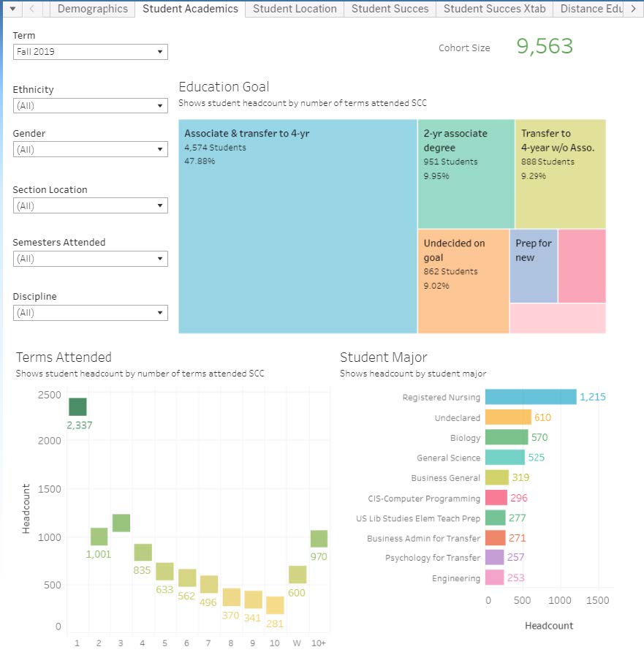Select the 562 headcount mark
This screenshot has height=655, width=644.
coord(187,578)
